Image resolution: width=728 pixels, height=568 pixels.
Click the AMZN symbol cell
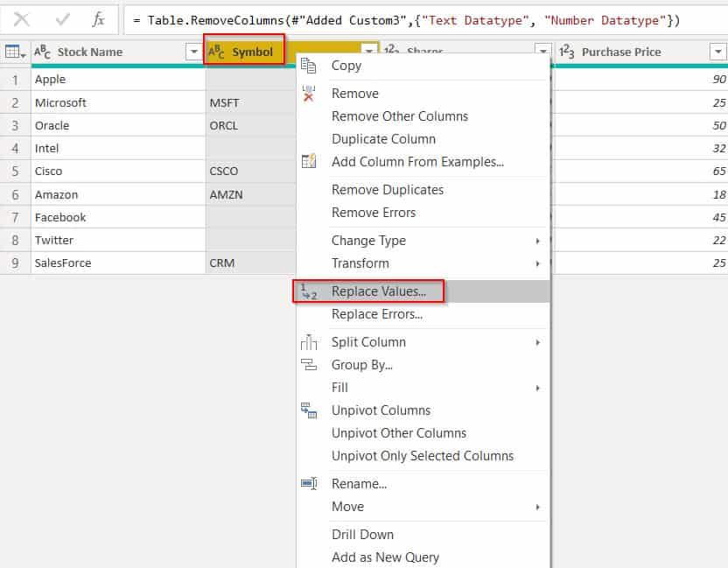click(x=251, y=194)
